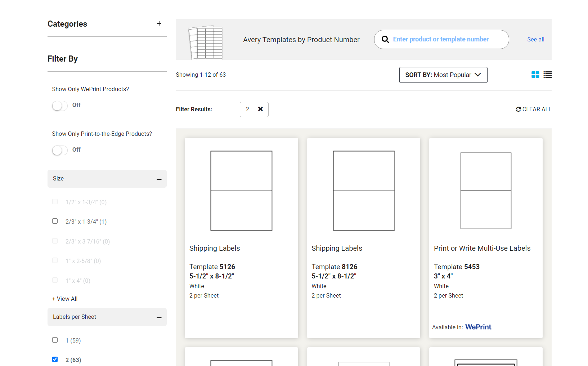Click the Clear All refresh icon

pos(518,109)
